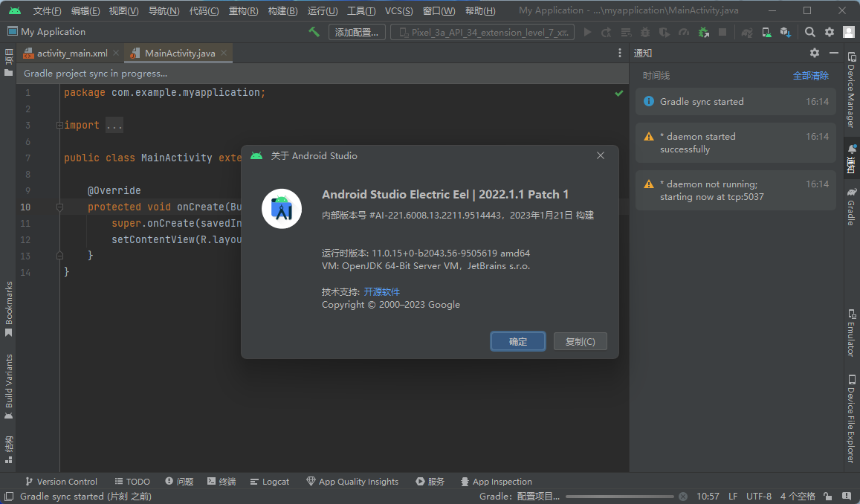Toggle the Device File Explorer side panel
The image size is (860, 504).
pos(851,419)
